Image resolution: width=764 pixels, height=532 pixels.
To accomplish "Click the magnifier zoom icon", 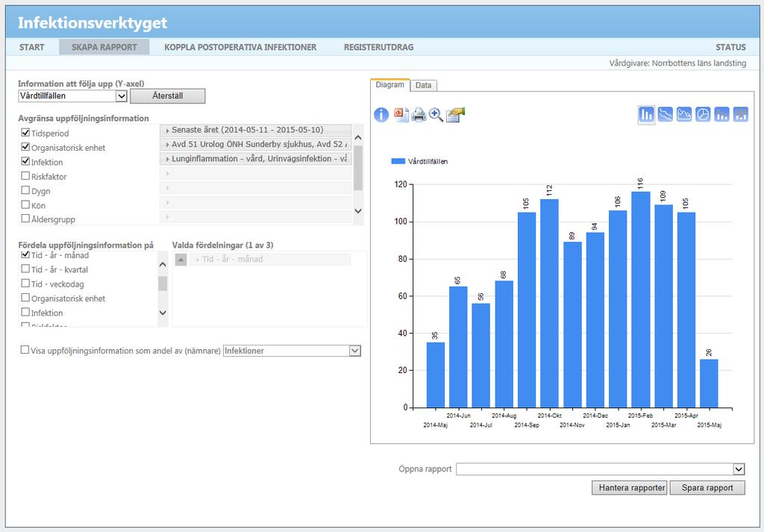I will (x=436, y=115).
